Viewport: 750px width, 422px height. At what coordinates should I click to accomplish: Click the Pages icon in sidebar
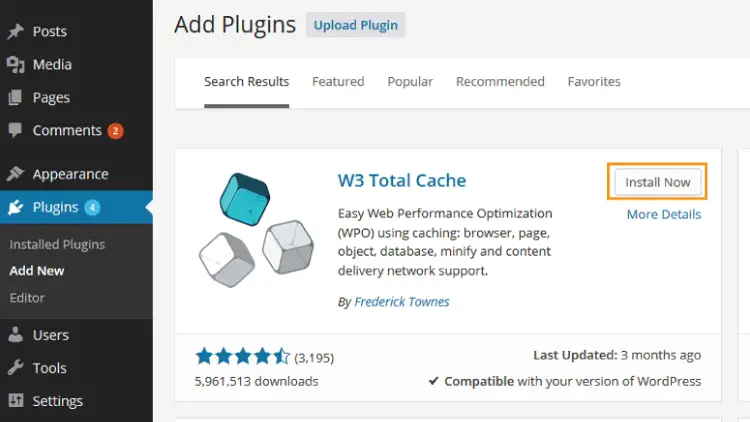coord(15,98)
